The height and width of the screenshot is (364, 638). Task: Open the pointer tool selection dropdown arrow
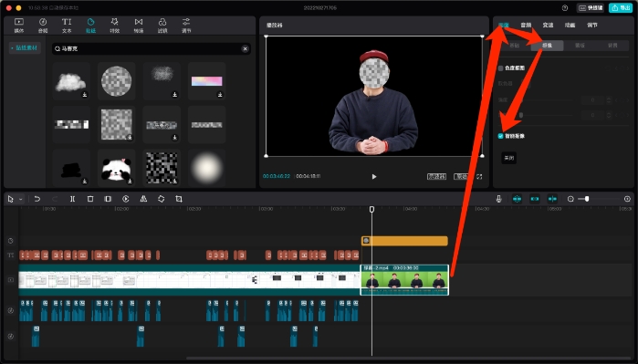(x=20, y=199)
